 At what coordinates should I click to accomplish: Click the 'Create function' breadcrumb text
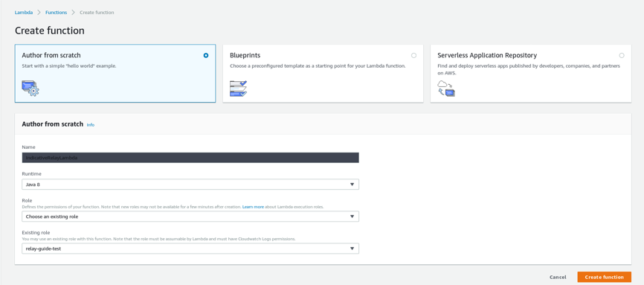pos(97,13)
